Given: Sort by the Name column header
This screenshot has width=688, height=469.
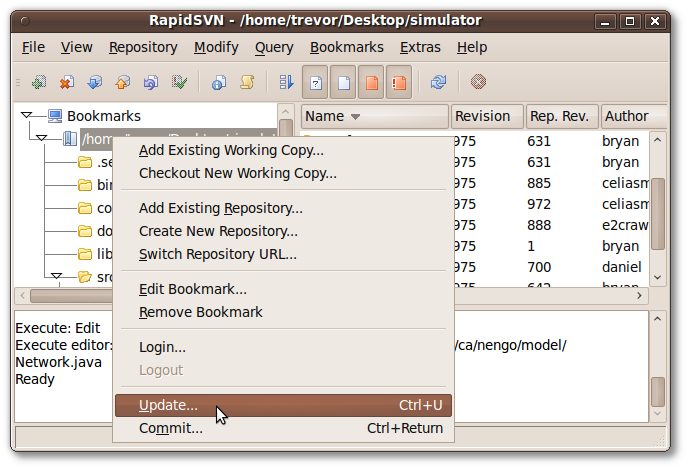Looking at the screenshot, I should click(x=375, y=116).
